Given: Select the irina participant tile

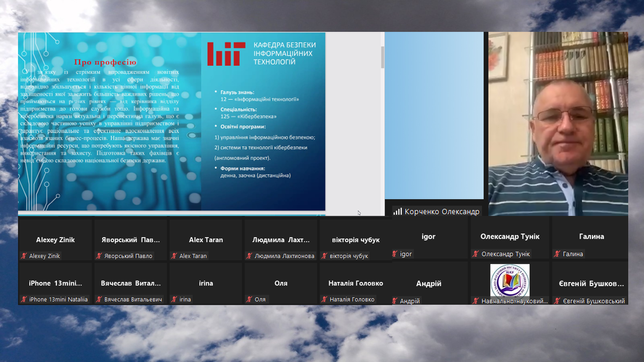Looking at the screenshot, I should tap(206, 283).
